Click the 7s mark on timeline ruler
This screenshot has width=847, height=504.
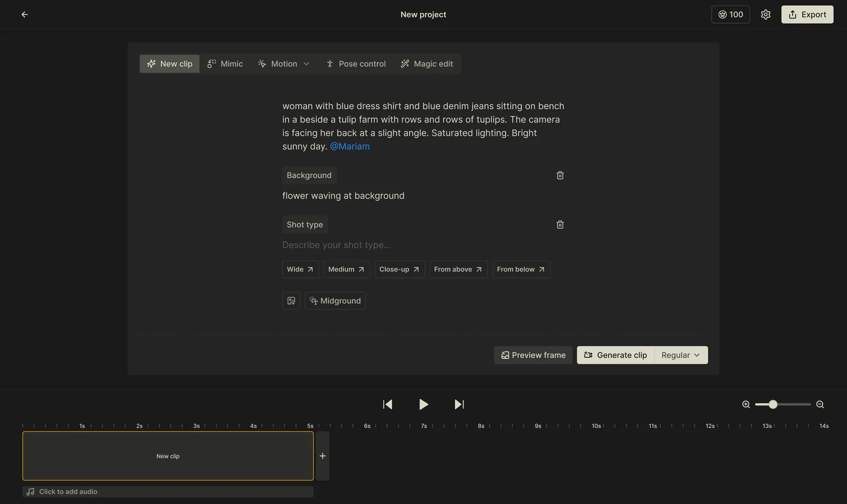(424, 426)
